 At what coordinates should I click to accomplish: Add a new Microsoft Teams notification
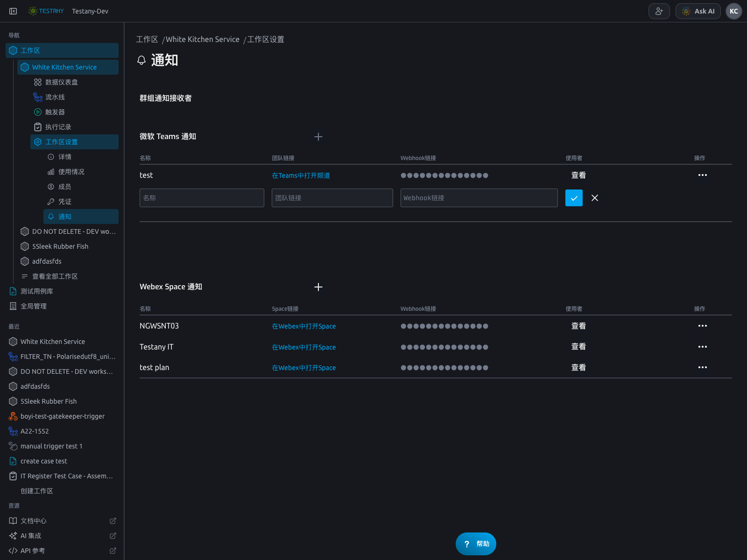click(318, 137)
